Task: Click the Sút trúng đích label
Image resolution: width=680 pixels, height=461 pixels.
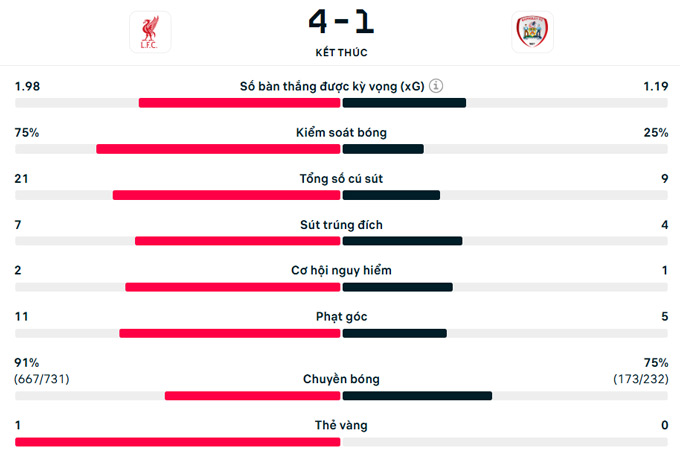Action: [x=340, y=225]
